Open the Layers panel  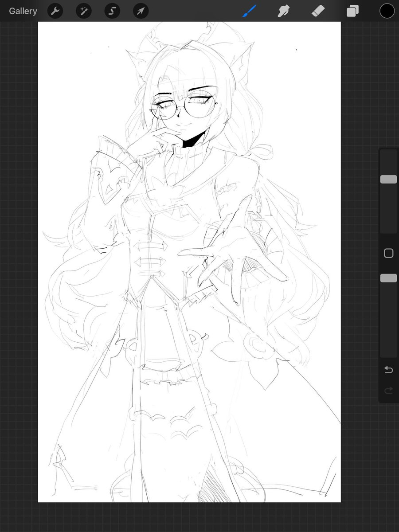[x=352, y=11]
